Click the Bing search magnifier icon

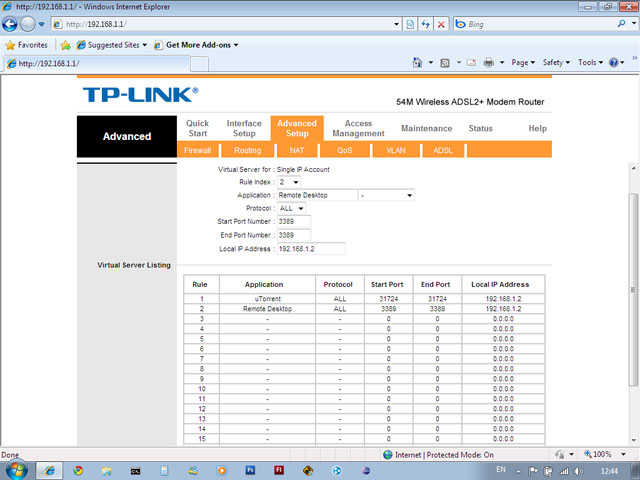621,24
